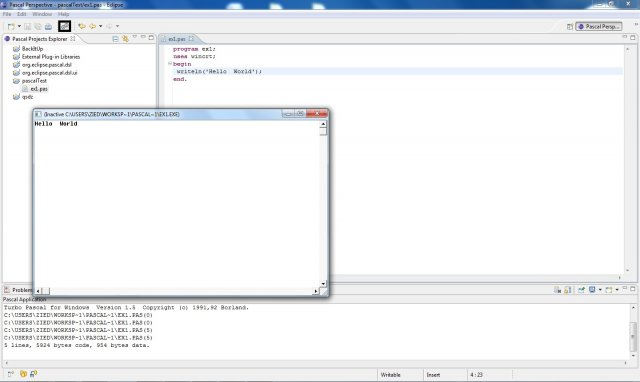The width and height of the screenshot is (640, 382).
Task: Click scroll right arrow in EX1.EXE window
Action: [316, 291]
